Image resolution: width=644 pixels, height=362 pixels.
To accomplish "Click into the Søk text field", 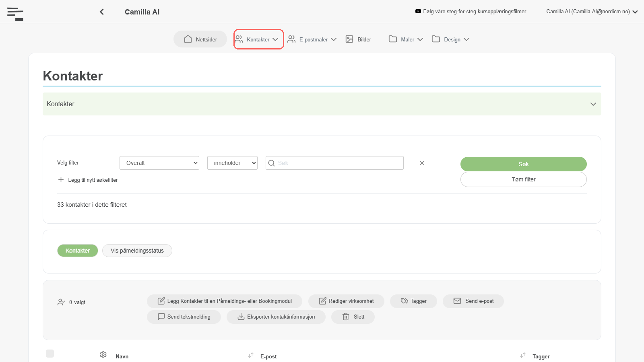I will (334, 163).
